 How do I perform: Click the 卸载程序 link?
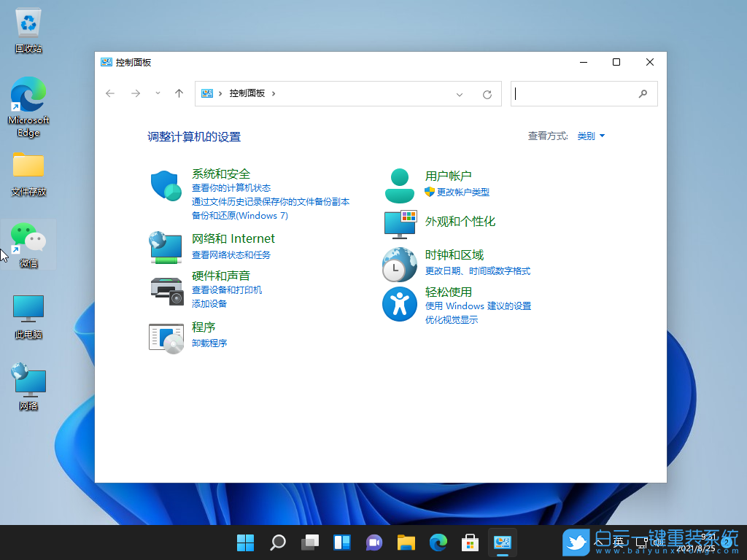pyautogui.click(x=209, y=343)
